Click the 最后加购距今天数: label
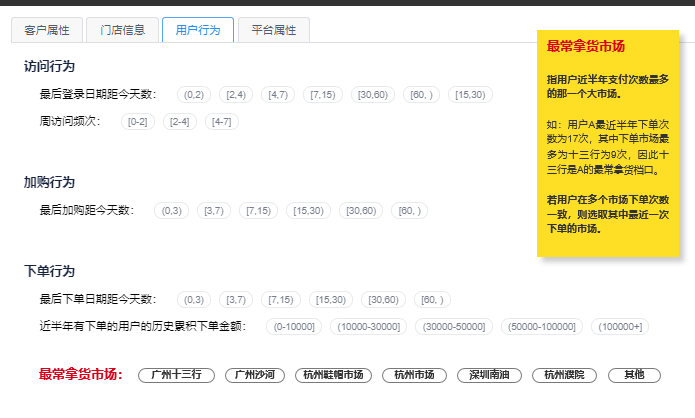This screenshot has height=418, width=695. 87,210
